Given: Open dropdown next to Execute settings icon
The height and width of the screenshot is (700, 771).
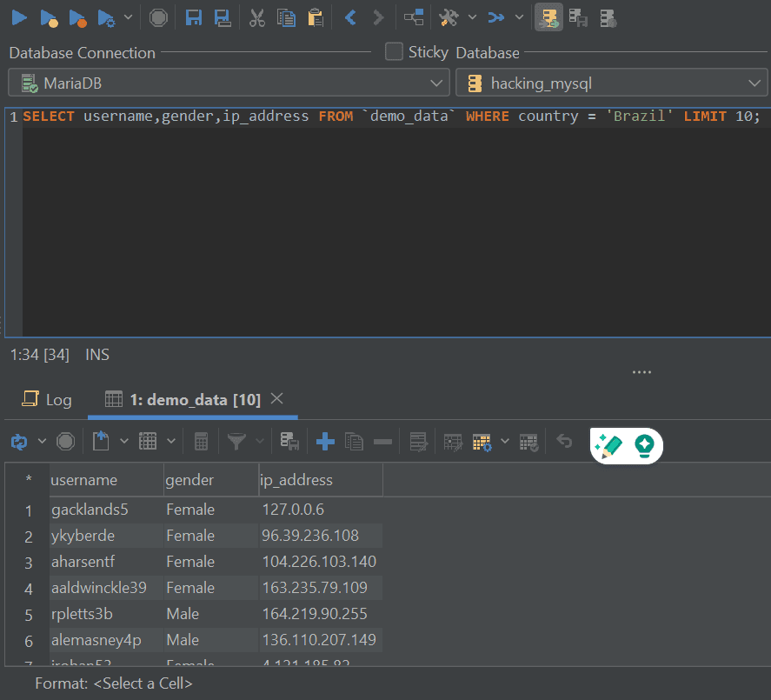Looking at the screenshot, I should pyautogui.click(x=129, y=17).
